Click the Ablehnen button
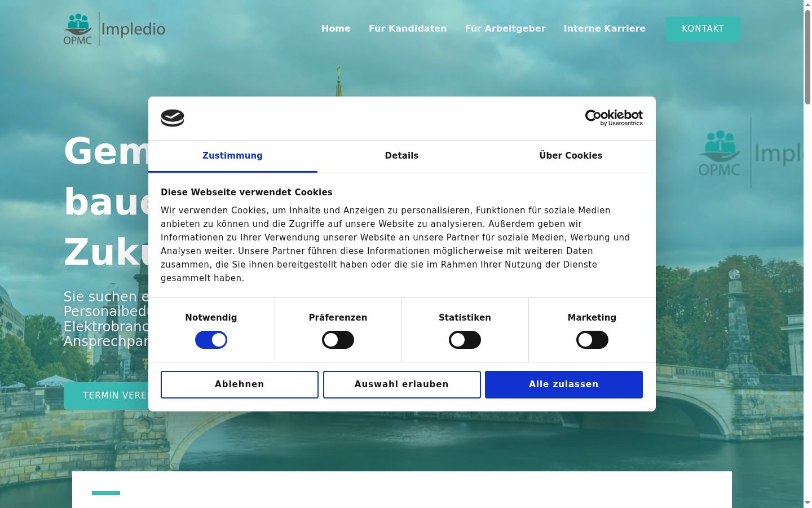 point(240,384)
